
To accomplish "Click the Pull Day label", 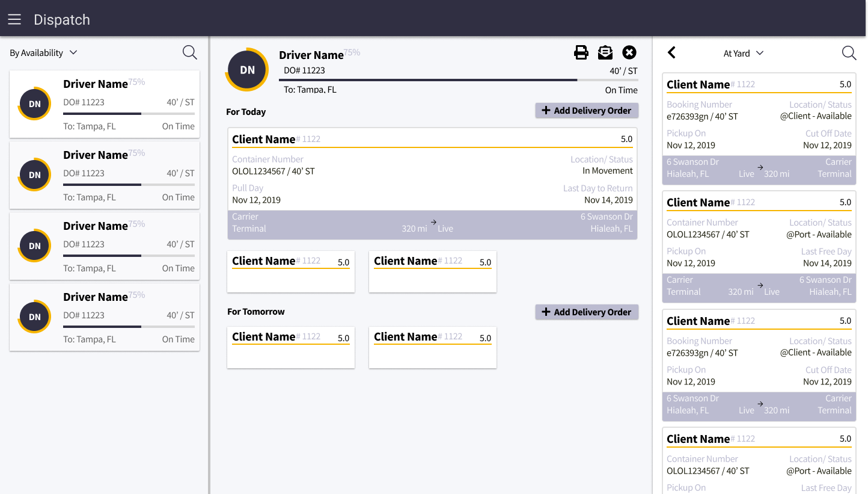I will [248, 188].
